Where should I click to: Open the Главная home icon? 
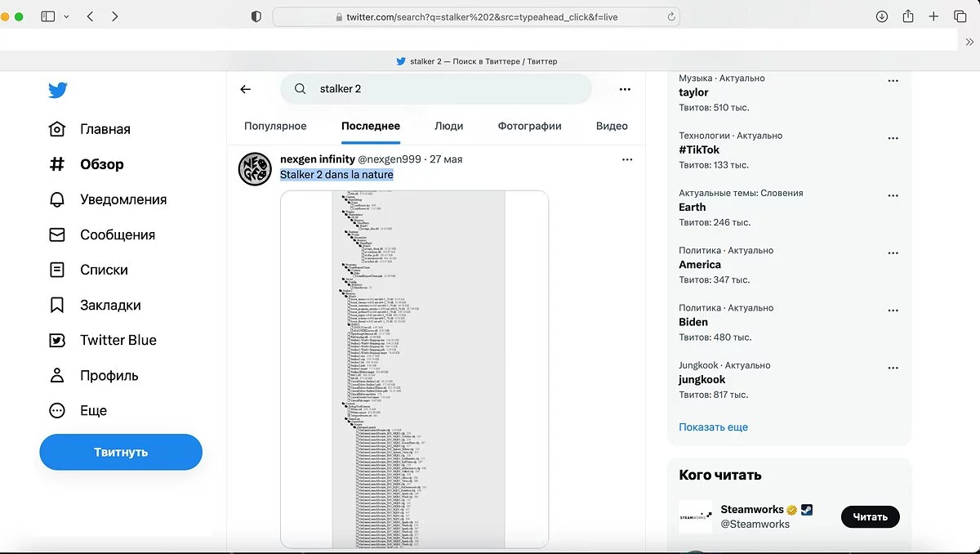coord(57,129)
